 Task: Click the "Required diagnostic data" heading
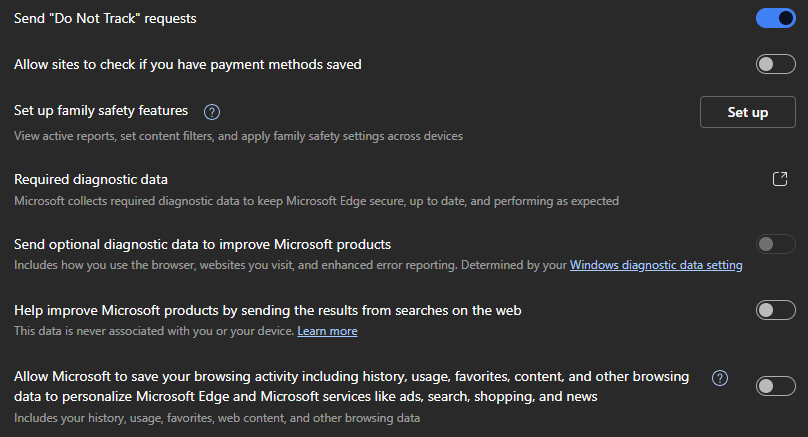91,179
